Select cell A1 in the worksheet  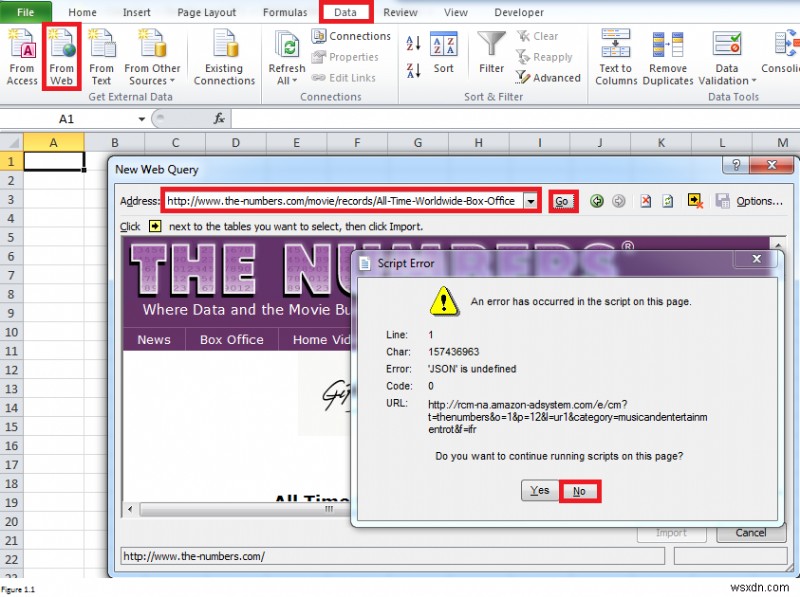[x=55, y=161]
